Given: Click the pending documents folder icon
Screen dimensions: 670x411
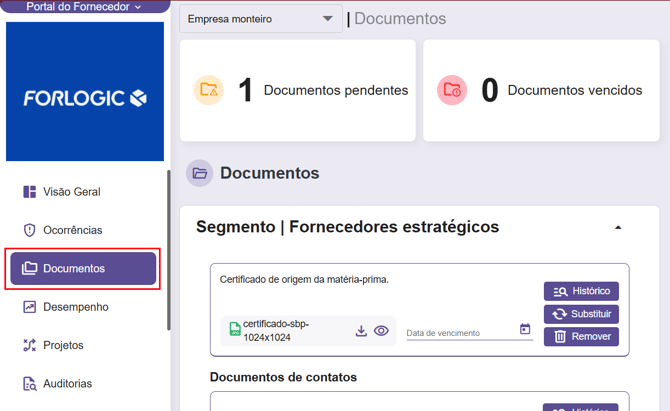Looking at the screenshot, I should (x=209, y=90).
